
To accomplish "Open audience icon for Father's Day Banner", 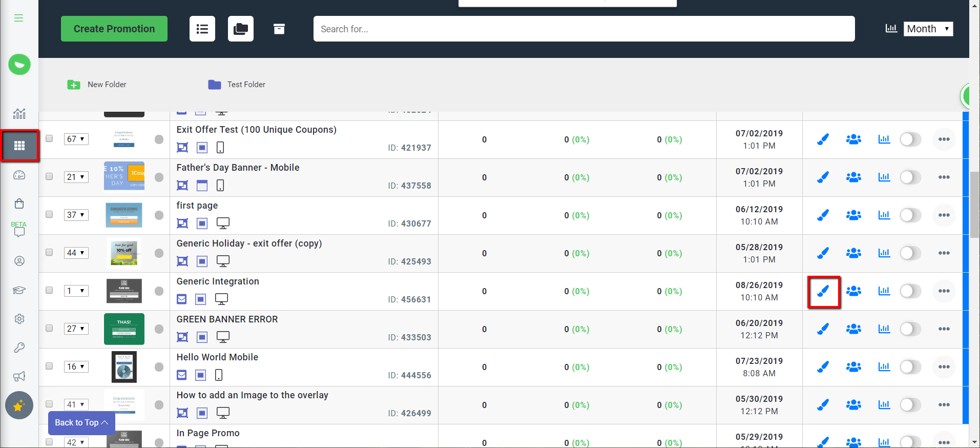I will (853, 177).
